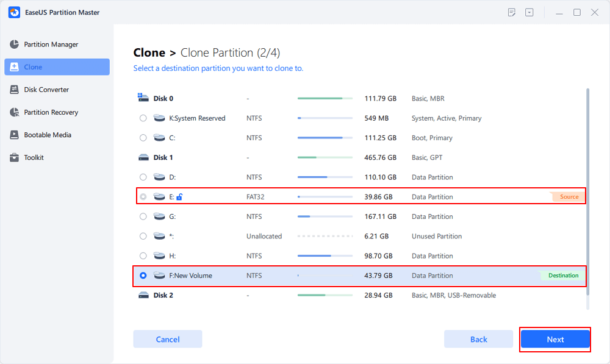
Task: Click the Partition Recovery sidebar icon
Action: pyautogui.click(x=15, y=112)
